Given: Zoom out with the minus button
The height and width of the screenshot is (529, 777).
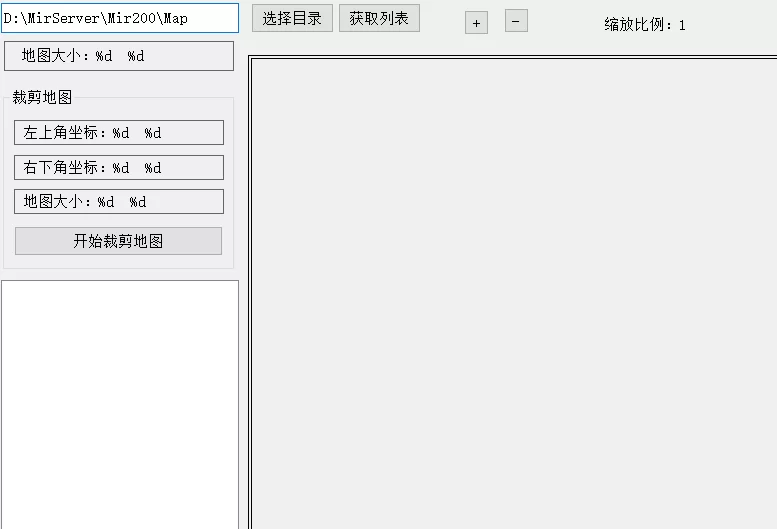Looking at the screenshot, I should [x=516, y=21].
